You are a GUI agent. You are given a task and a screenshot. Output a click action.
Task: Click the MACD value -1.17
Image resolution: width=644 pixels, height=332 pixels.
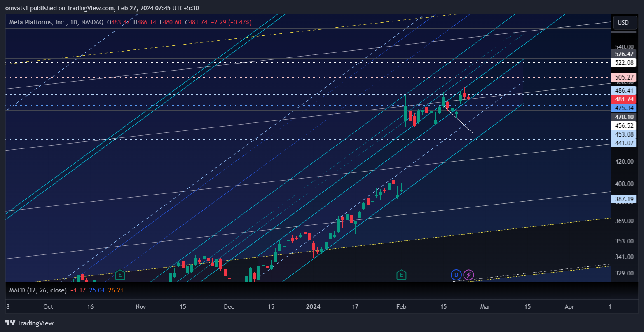78,290
